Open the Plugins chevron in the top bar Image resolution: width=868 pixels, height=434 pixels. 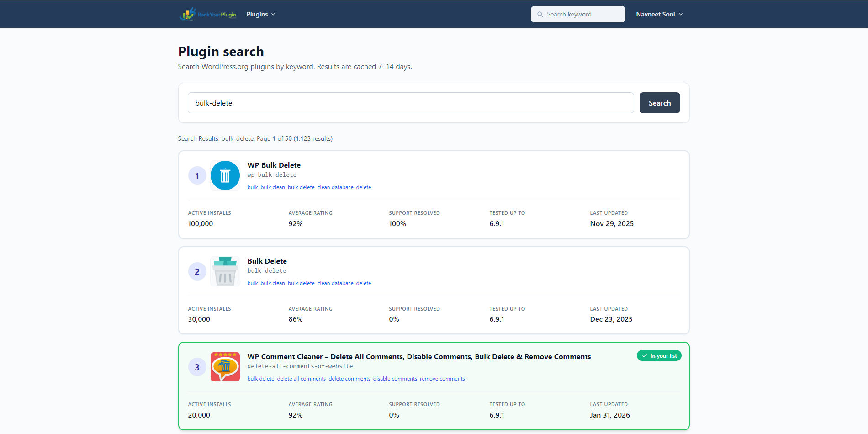(x=272, y=14)
